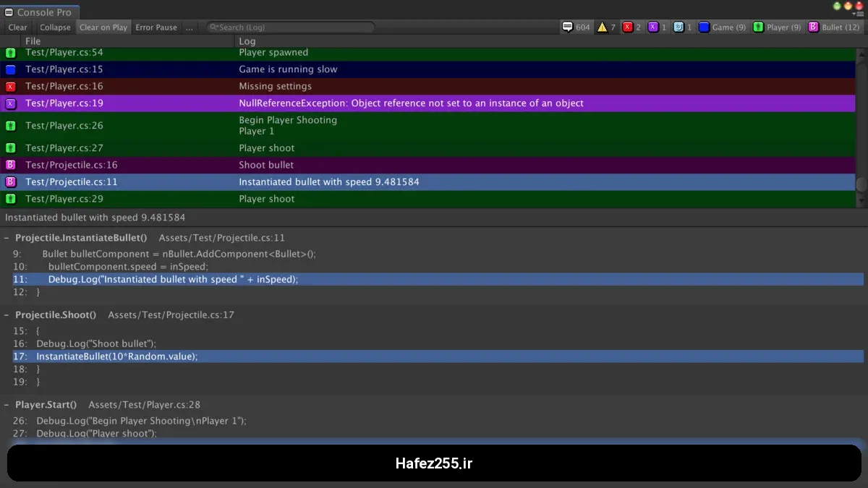Toggle the warnings filter showing 7

click(x=606, y=27)
